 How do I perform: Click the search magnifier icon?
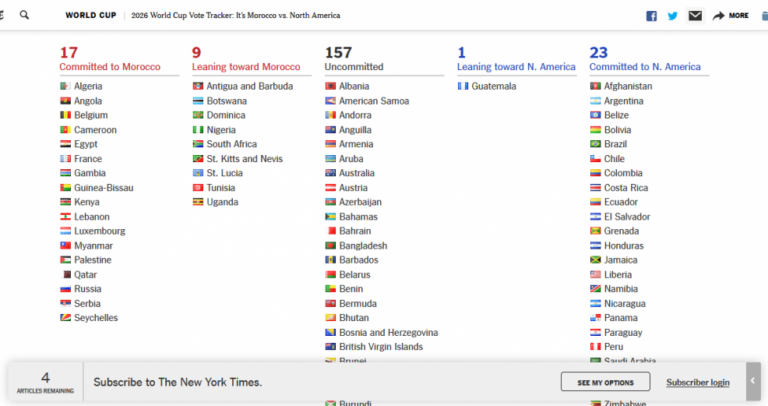click(x=25, y=15)
